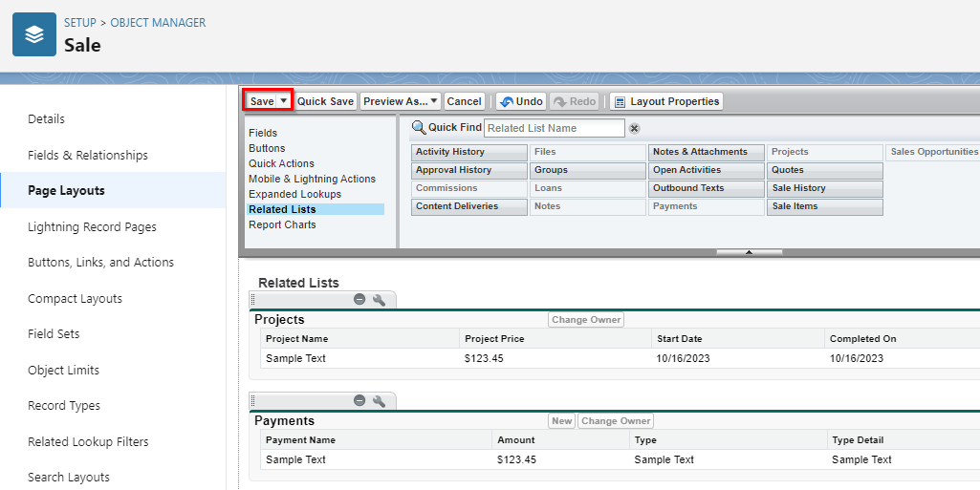The height and width of the screenshot is (490, 980).
Task: Select the Approval History palette item
Action: 468,170
